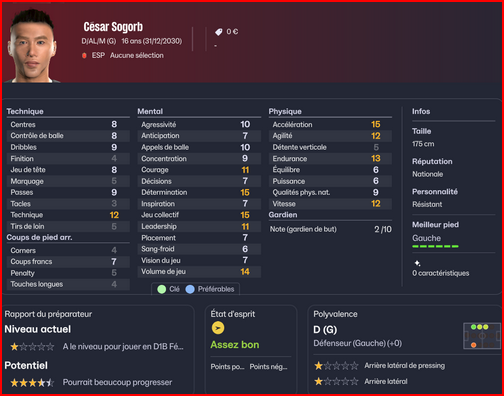Click the orange left-back dot on pitch
Viewport: 504px width, 396px height.
[x=473, y=345]
